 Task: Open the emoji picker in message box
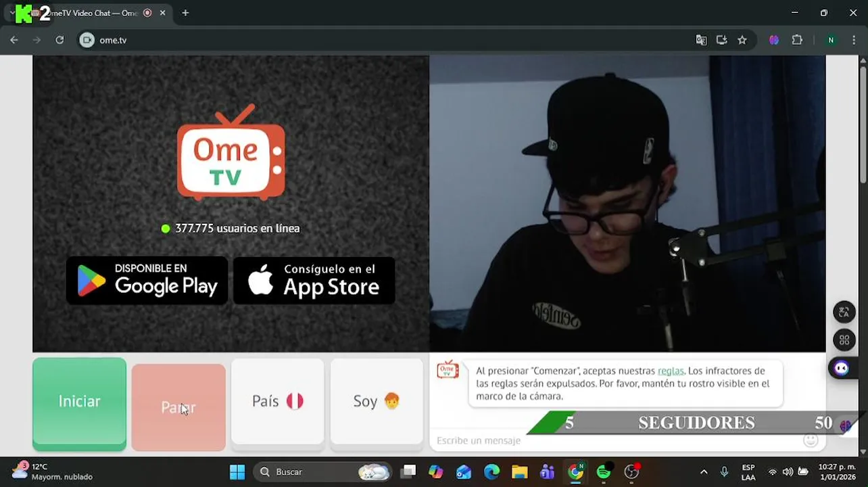[811, 440]
